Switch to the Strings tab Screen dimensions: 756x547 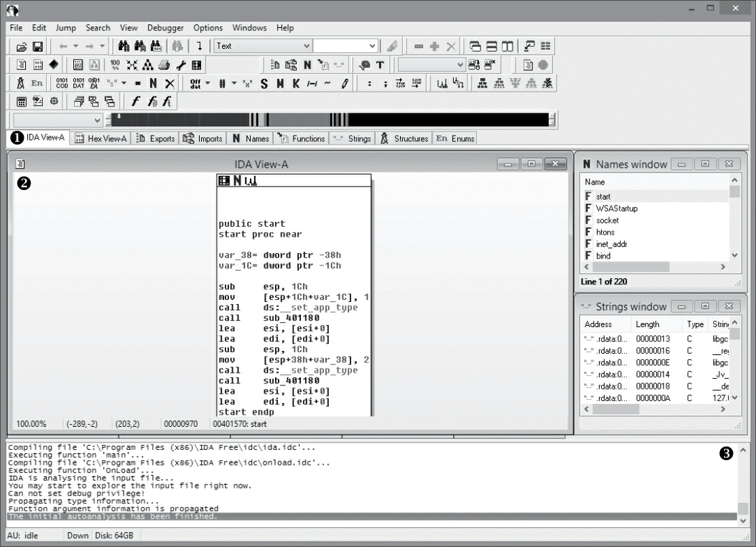click(x=353, y=138)
